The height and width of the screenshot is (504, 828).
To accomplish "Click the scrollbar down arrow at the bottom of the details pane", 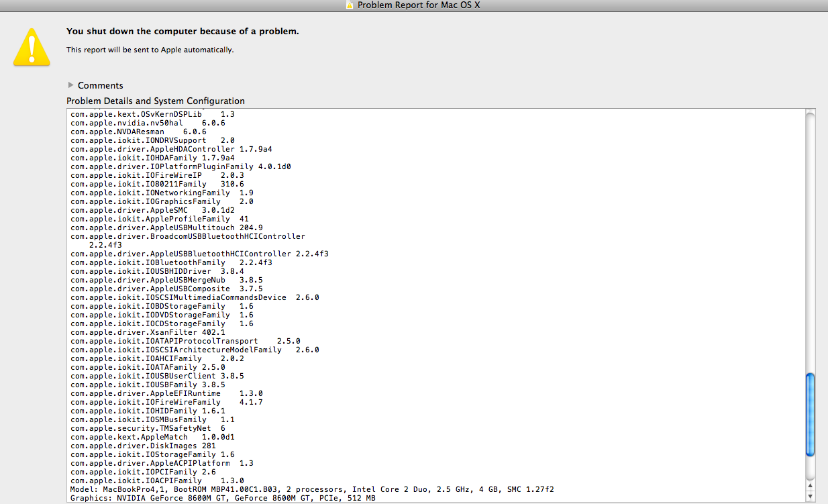I will pyautogui.click(x=810, y=496).
